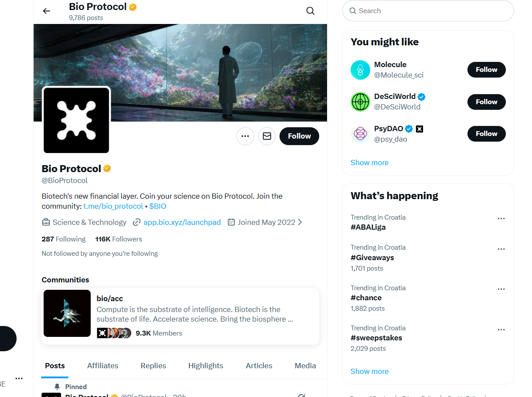Switch to the Affiliates tab
The image size is (532, 397).
[102, 366]
